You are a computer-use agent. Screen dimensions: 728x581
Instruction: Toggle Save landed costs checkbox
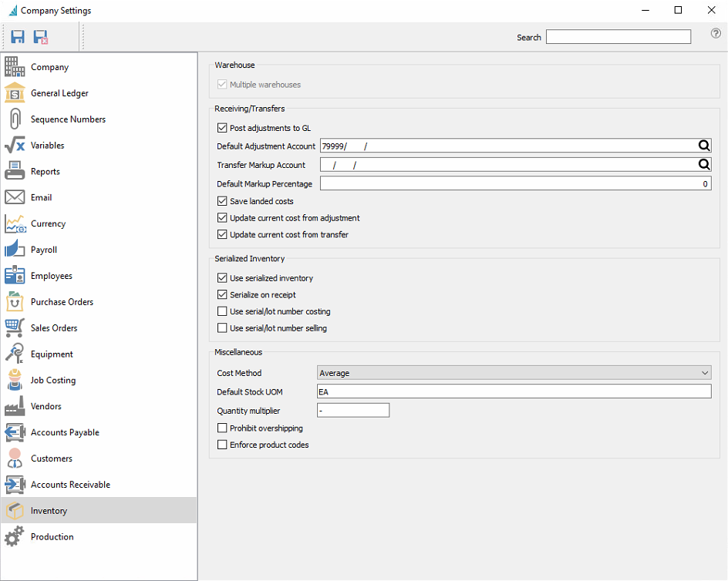222,201
